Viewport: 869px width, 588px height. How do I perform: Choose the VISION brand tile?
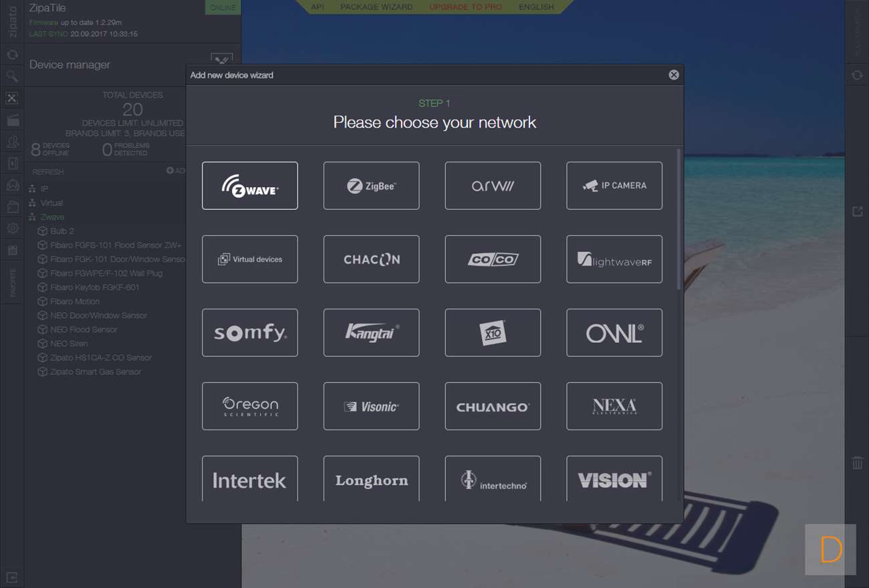coord(614,478)
